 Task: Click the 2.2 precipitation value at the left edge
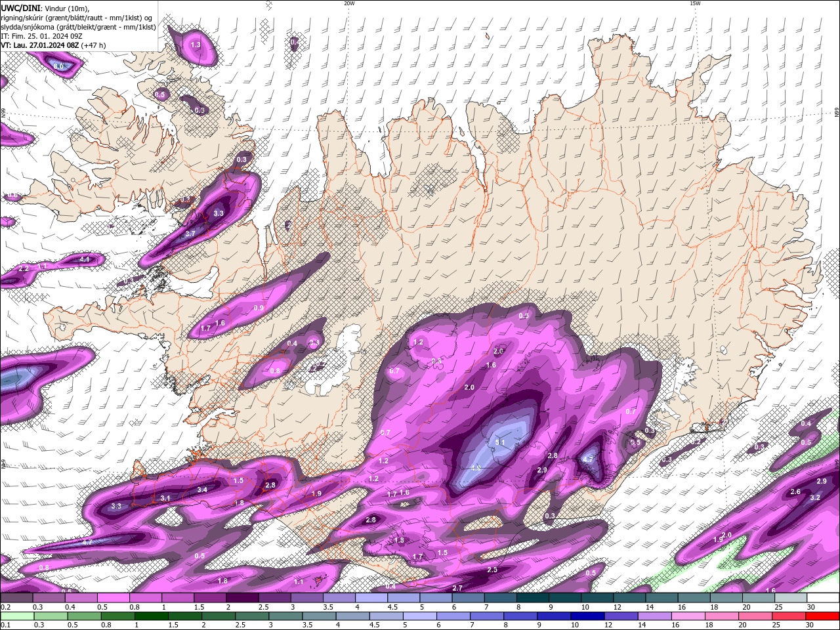24,269
